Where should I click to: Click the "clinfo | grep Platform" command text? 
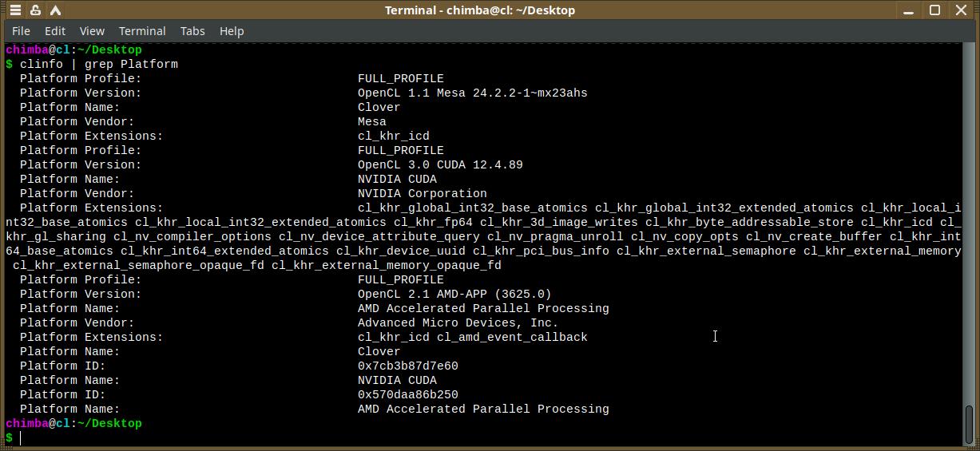99,64
